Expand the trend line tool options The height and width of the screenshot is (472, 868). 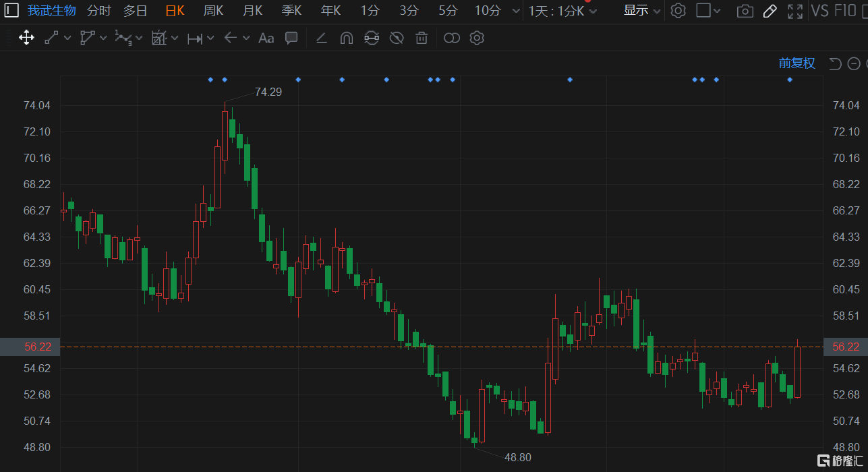point(67,38)
